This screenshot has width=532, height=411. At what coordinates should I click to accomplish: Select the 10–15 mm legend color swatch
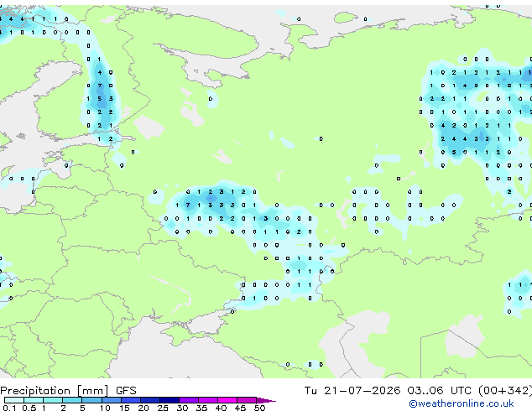point(111,400)
